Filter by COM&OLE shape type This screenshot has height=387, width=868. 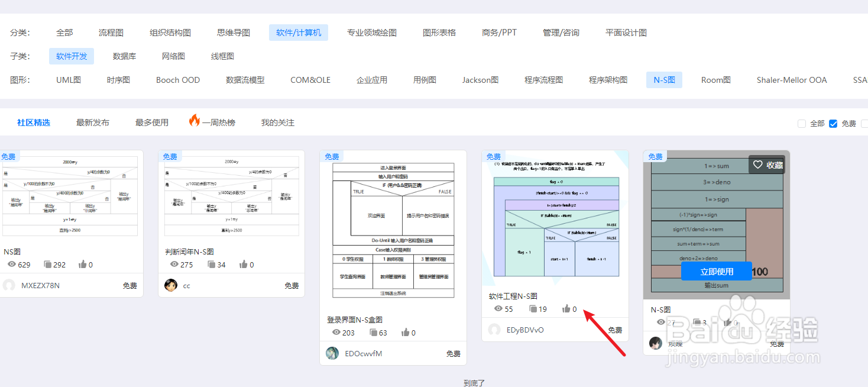pyautogui.click(x=310, y=80)
